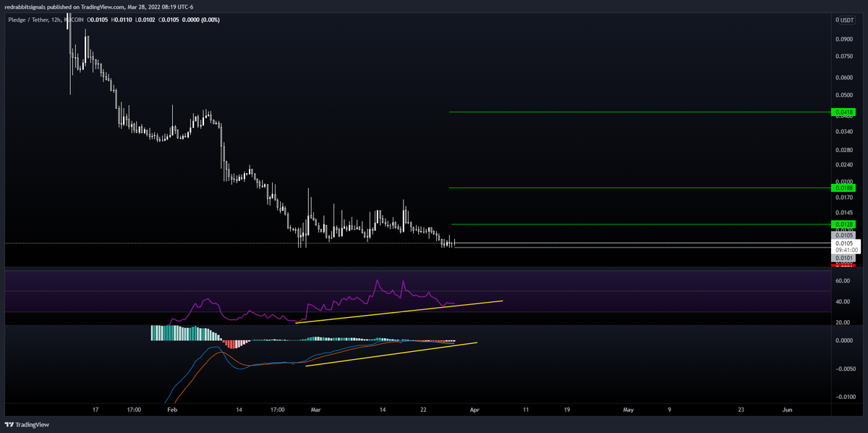Screen dimensions: 868x433
Task: Click the RSI axis value 20.00
Action: (842, 322)
